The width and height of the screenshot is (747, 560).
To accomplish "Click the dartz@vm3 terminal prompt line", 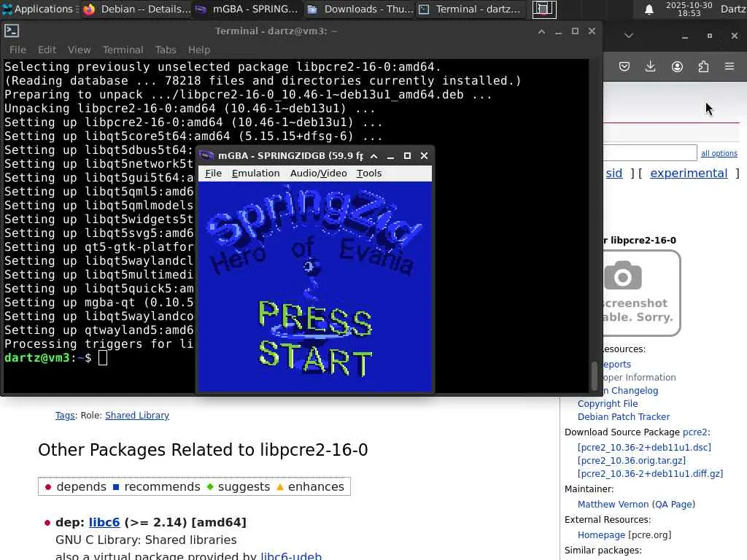I will 55,358.
